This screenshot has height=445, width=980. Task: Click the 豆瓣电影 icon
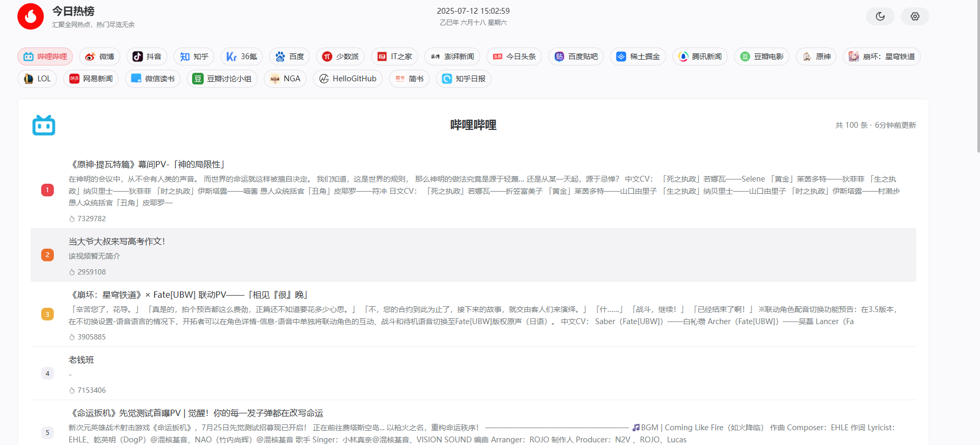[745, 56]
